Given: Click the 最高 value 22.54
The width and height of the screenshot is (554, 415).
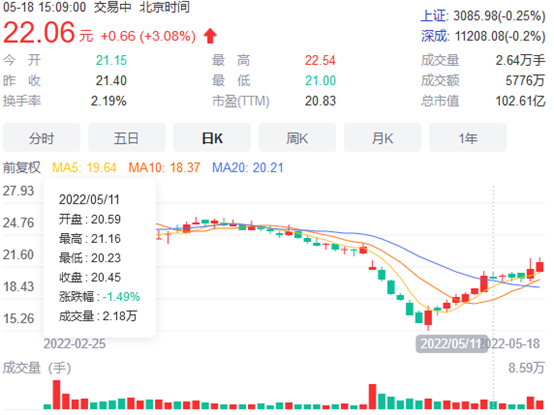Looking at the screenshot, I should (320, 60).
